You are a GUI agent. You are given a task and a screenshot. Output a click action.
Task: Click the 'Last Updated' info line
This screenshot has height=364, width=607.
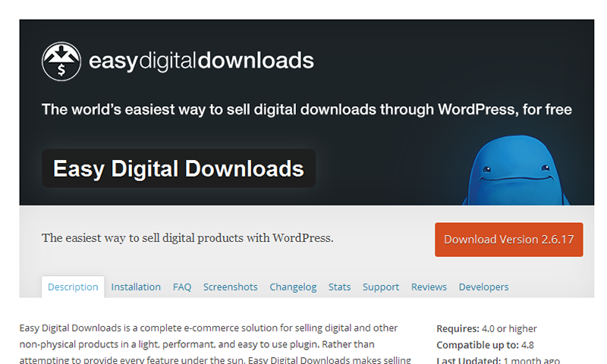pos(498,360)
